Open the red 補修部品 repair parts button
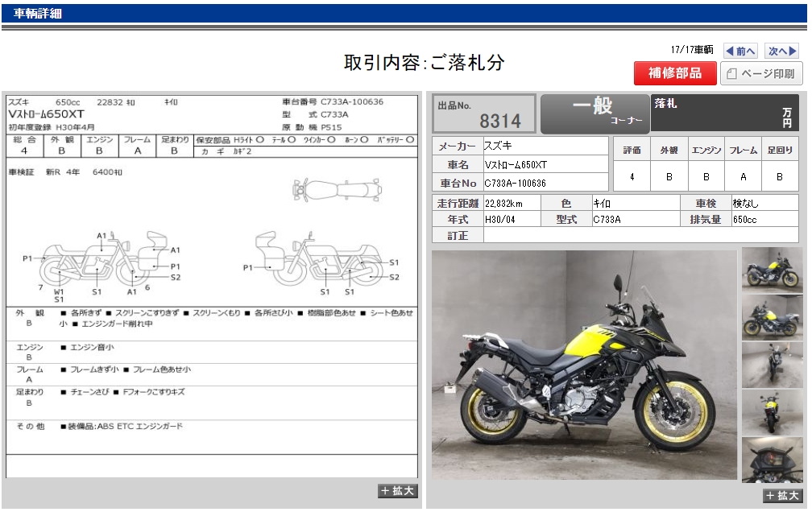 click(x=673, y=73)
